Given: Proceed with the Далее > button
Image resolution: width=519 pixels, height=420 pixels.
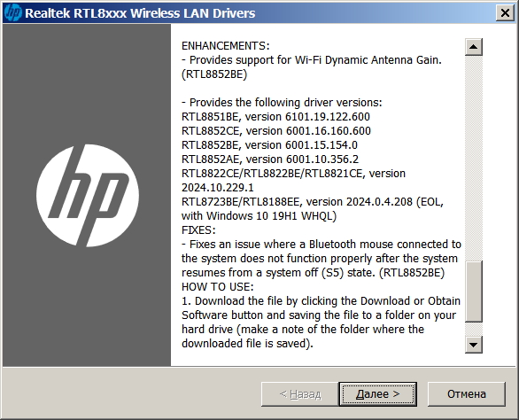Looking at the screenshot, I should (x=377, y=393).
